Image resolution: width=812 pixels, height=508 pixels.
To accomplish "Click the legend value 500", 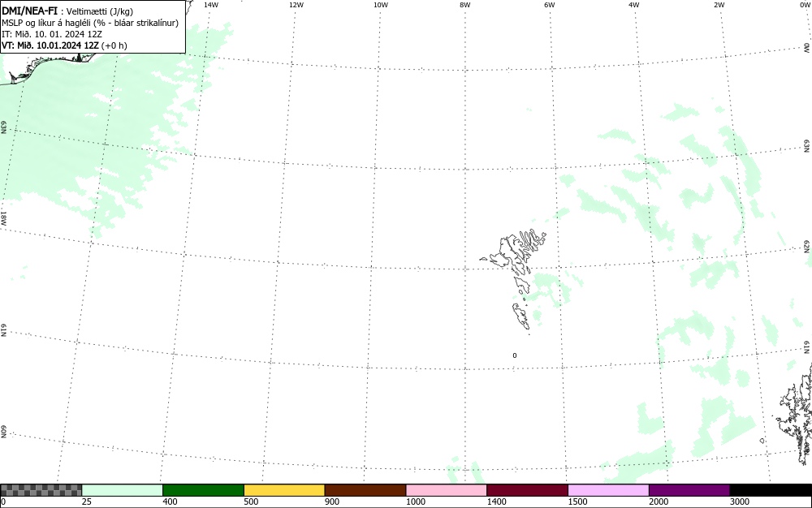I will tap(251, 502).
